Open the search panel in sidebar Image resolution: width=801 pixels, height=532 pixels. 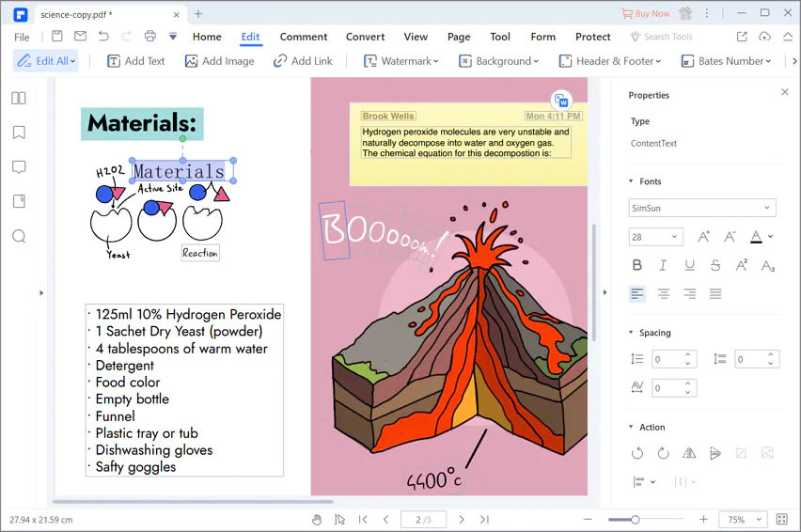[x=19, y=236]
